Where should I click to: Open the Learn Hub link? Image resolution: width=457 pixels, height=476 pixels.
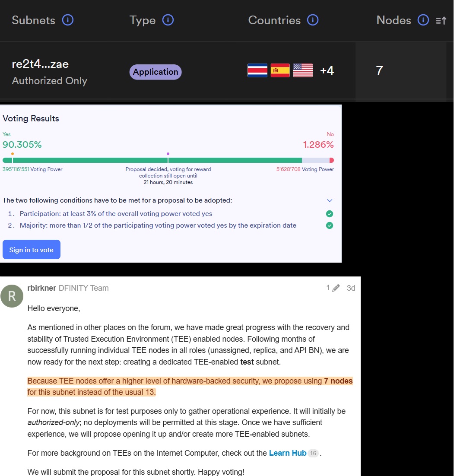click(x=288, y=453)
